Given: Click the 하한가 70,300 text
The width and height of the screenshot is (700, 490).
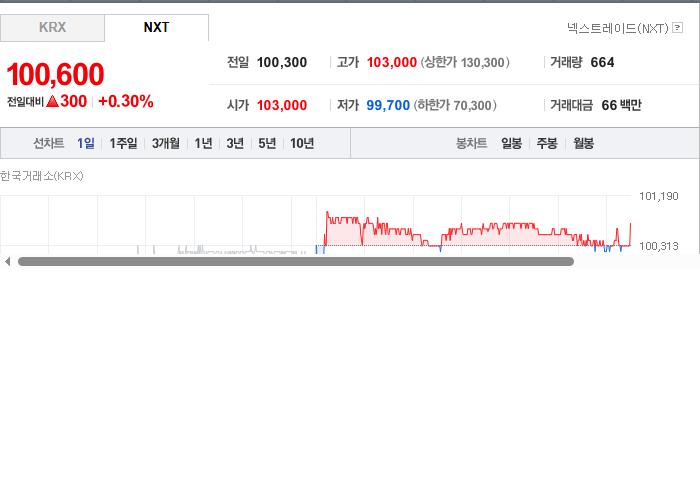Looking at the screenshot, I should point(455,105).
